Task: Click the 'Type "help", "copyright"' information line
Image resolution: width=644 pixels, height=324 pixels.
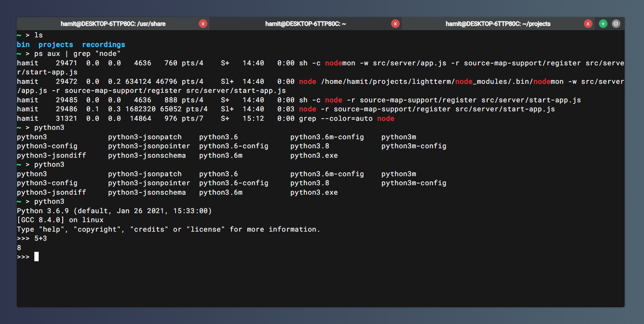Action: pyautogui.click(x=169, y=229)
